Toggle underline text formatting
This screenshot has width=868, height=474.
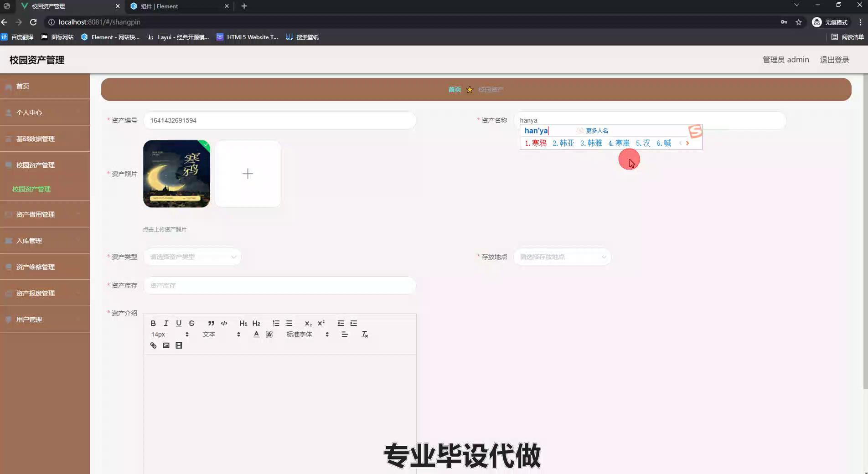(179, 323)
